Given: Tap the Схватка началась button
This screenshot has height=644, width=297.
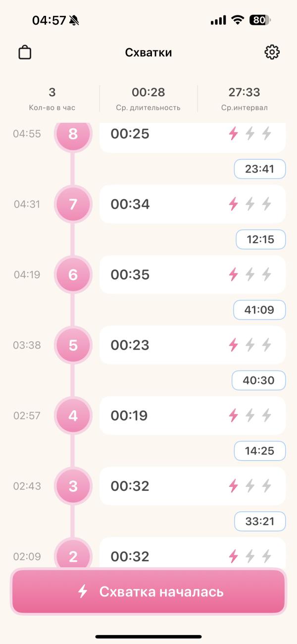Looking at the screenshot, I should 148,591.
